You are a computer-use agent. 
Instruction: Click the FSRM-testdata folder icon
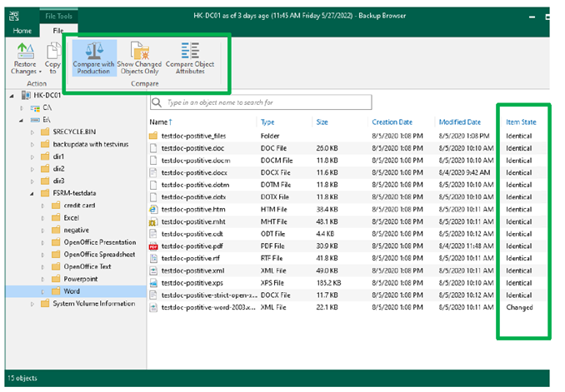coord(45,193)
